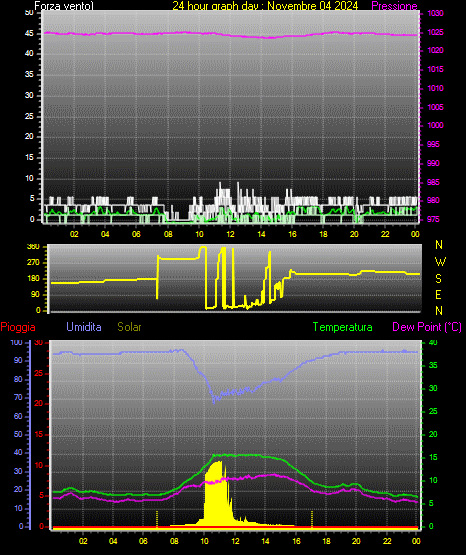
Task: Click the 270 wind direction axis value
Action: [33, 263]
